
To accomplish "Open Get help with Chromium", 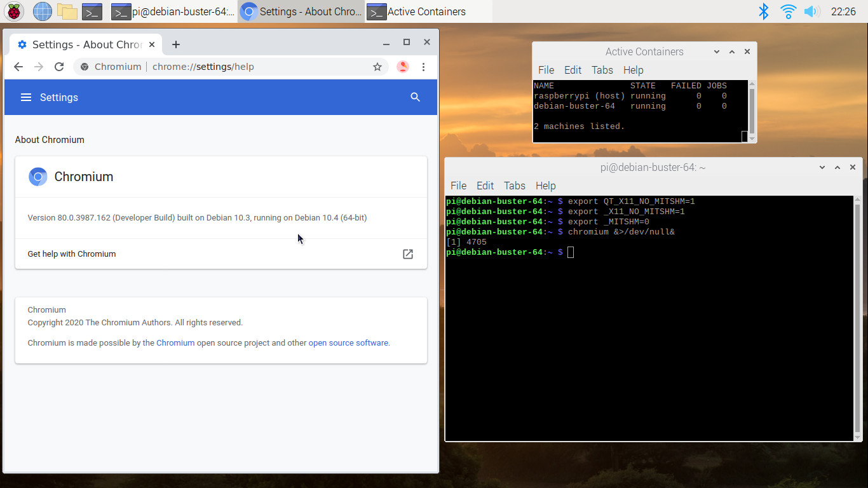I will pyautogui.click(x=221, y=254).
